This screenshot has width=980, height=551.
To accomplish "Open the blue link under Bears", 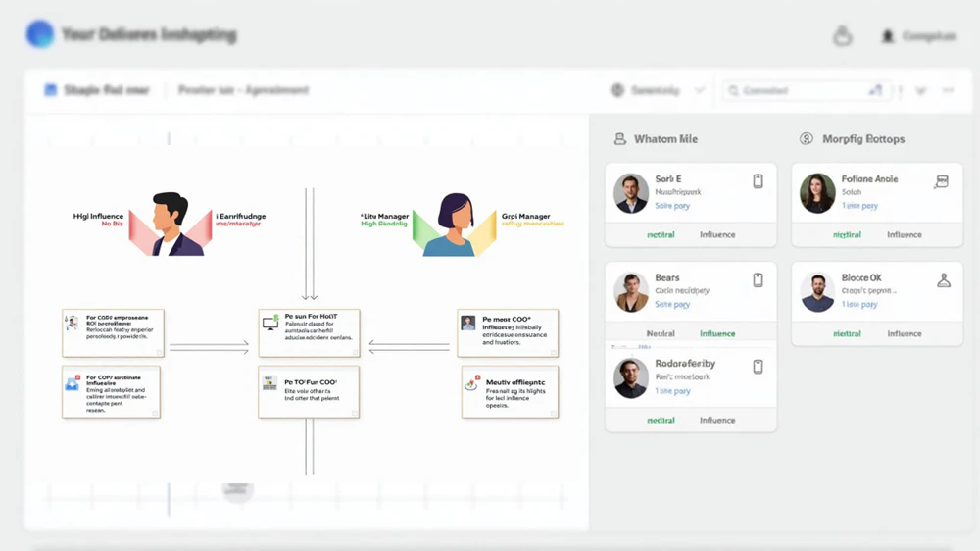I will point(672,304).
